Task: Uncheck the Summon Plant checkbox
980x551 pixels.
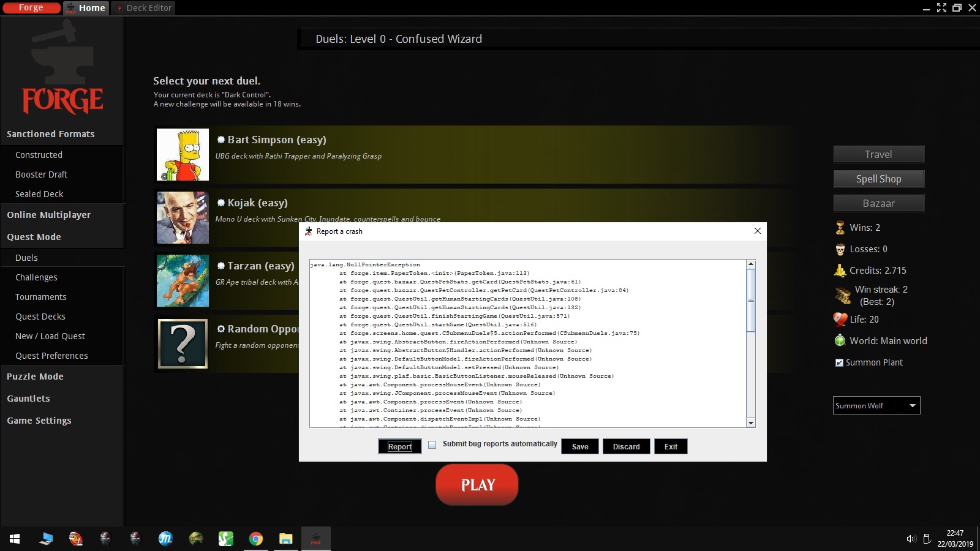Action: click(x=839, y=363)
